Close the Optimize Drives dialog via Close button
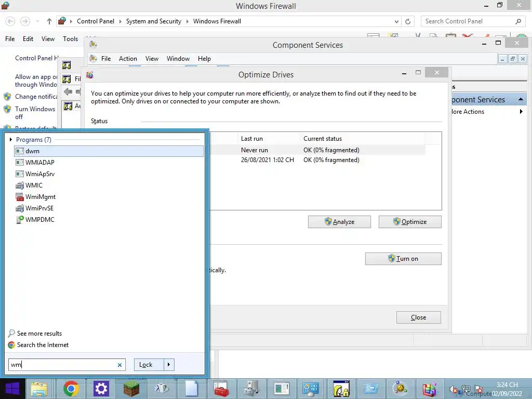This screenshot has width=532, height=399. [x=418, y=317]
